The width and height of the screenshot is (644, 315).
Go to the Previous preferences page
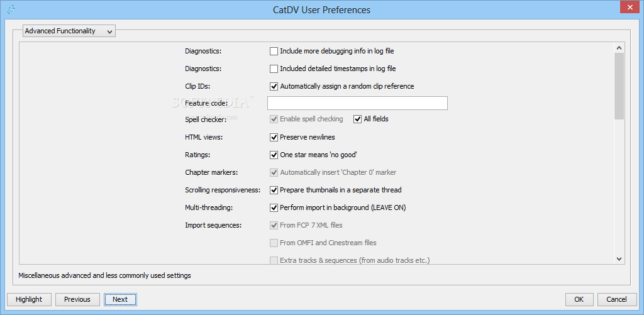tap(77, 299)
